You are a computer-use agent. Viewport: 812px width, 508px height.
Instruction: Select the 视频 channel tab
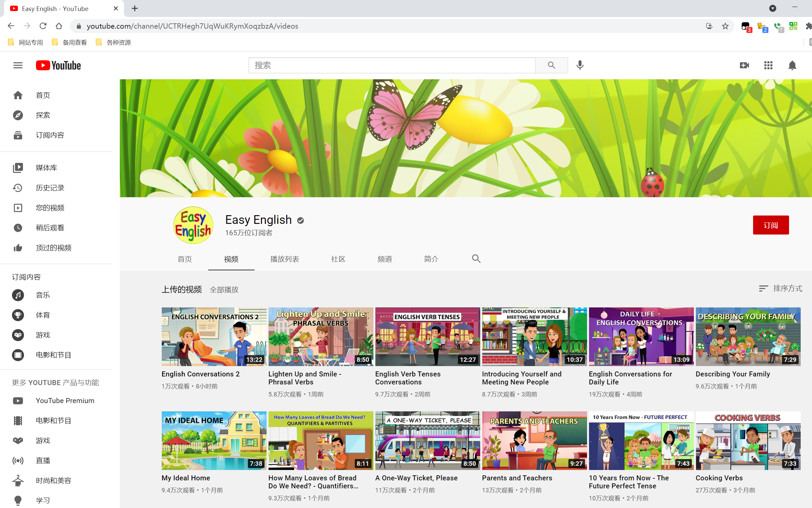click(231, 259)
